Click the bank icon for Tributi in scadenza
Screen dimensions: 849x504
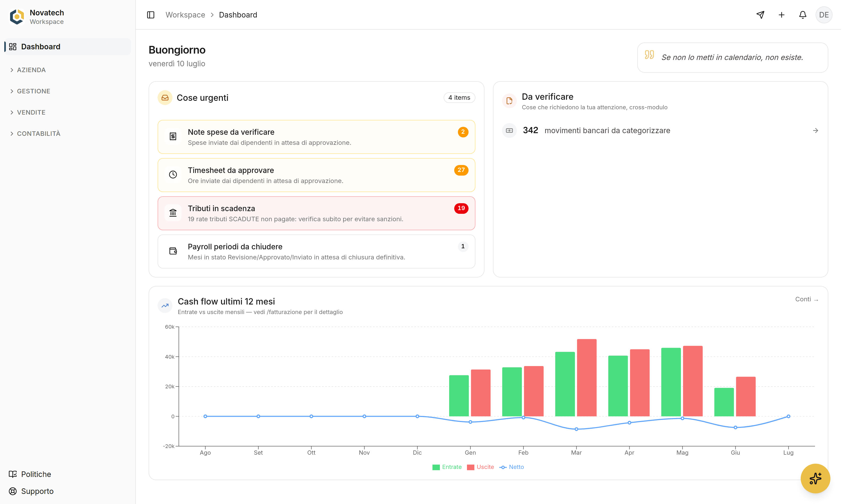[x=173, y=213]
